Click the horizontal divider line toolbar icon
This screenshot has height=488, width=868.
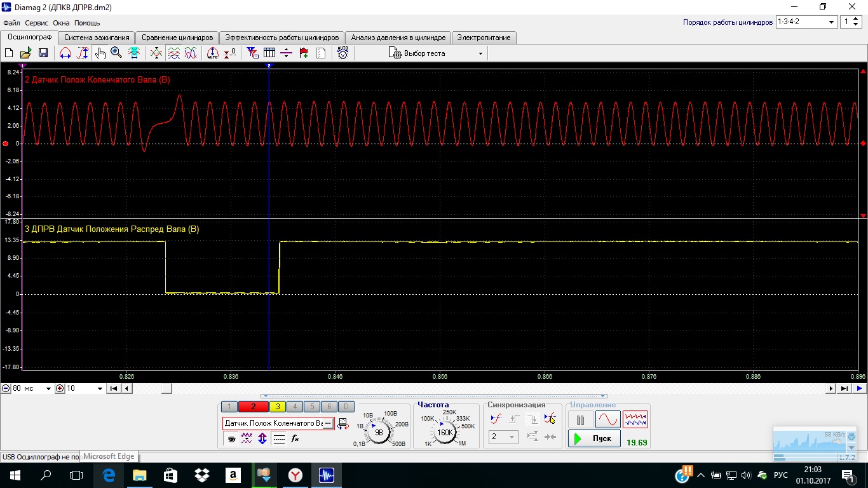click(x=287, y=53)
